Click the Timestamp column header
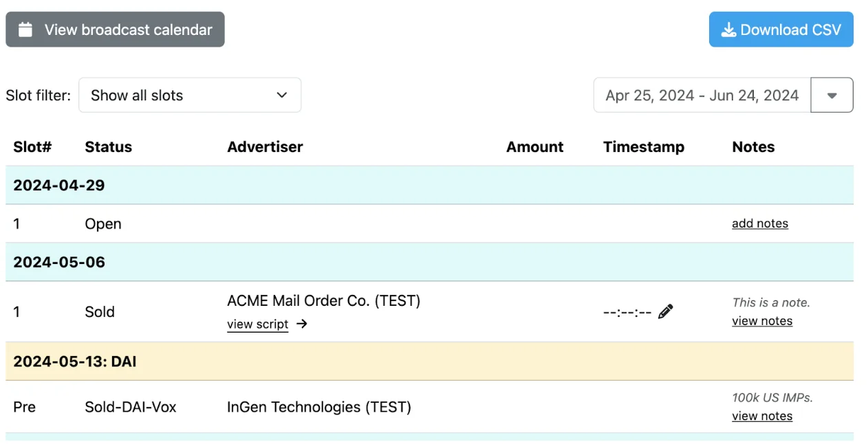The image size is (868, 444). coord(644,147)
